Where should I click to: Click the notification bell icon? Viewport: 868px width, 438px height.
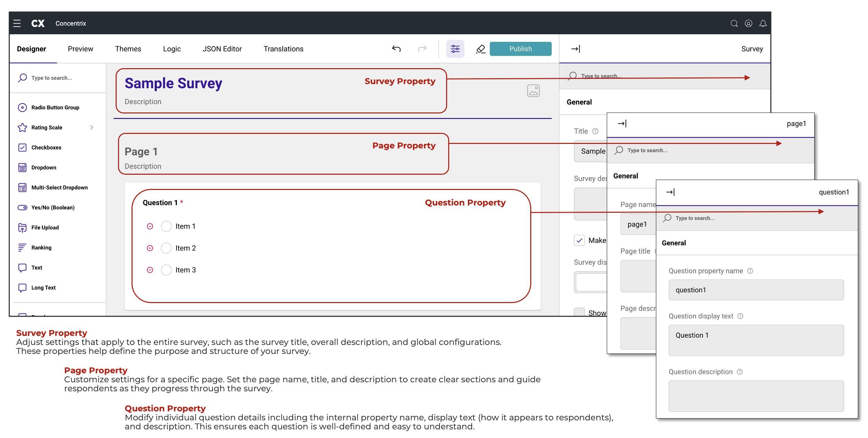[x=763, y=23]
